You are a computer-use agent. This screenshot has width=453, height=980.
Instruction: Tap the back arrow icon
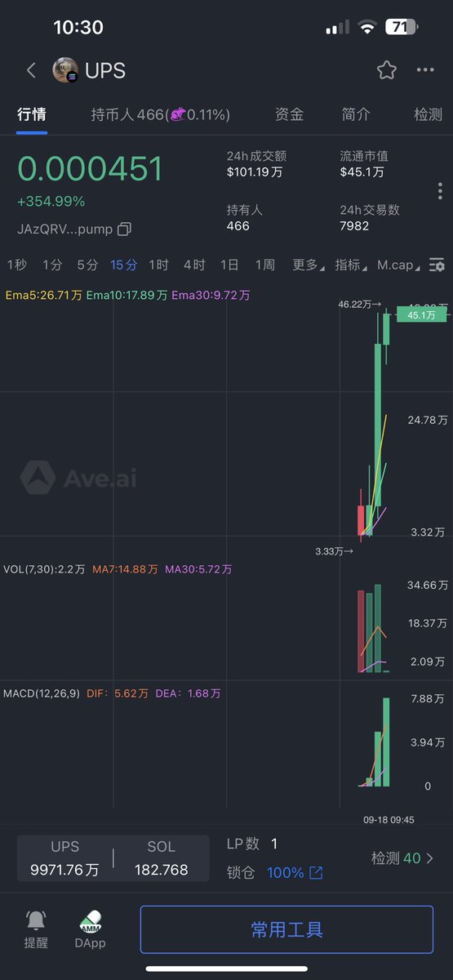pyautogui.click(x=31, y=70)
